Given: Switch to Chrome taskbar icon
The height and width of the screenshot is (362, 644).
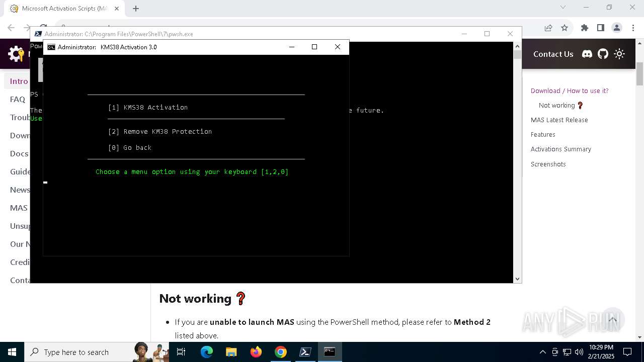Looking at the screenshot, I should tap(281, 352).
